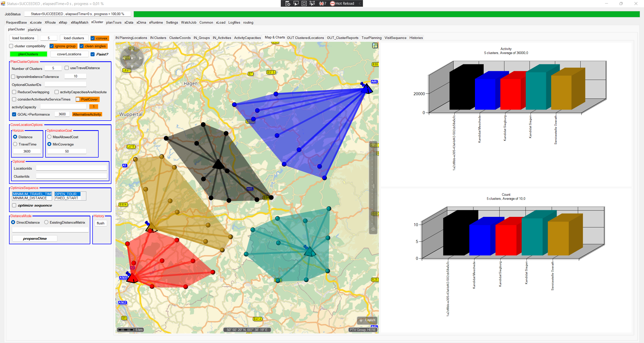Viewport: 644px width, 343px height.
Task: Click the map zoom slider handle
Action: [x=374, y=186]
